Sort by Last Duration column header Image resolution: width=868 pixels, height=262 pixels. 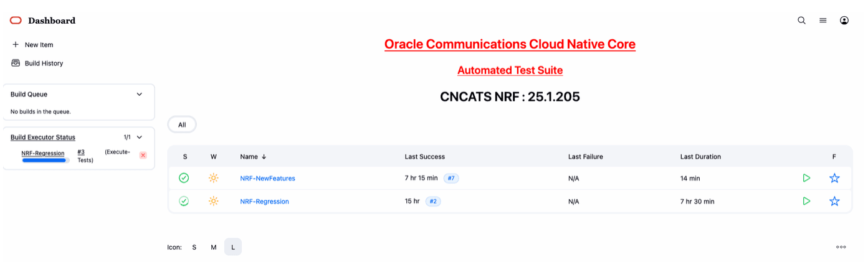(700, 157)
